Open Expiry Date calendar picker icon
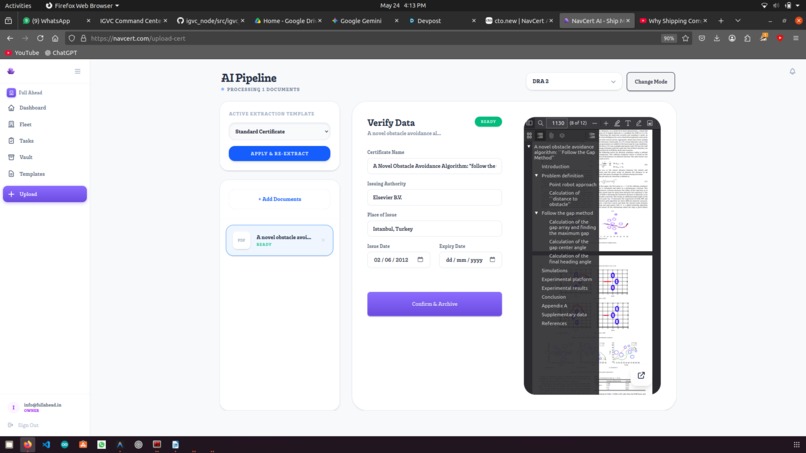 click(x=492, y=260)
